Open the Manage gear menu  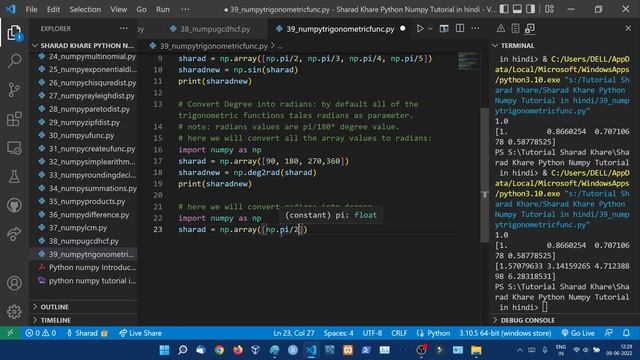pos(14,311)
